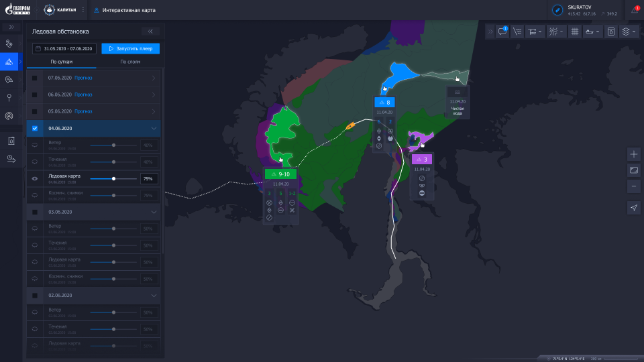Screen dimensions: 644x362
Task: Click the navigation arrow locate button
Action: click(x=634, y=208)
